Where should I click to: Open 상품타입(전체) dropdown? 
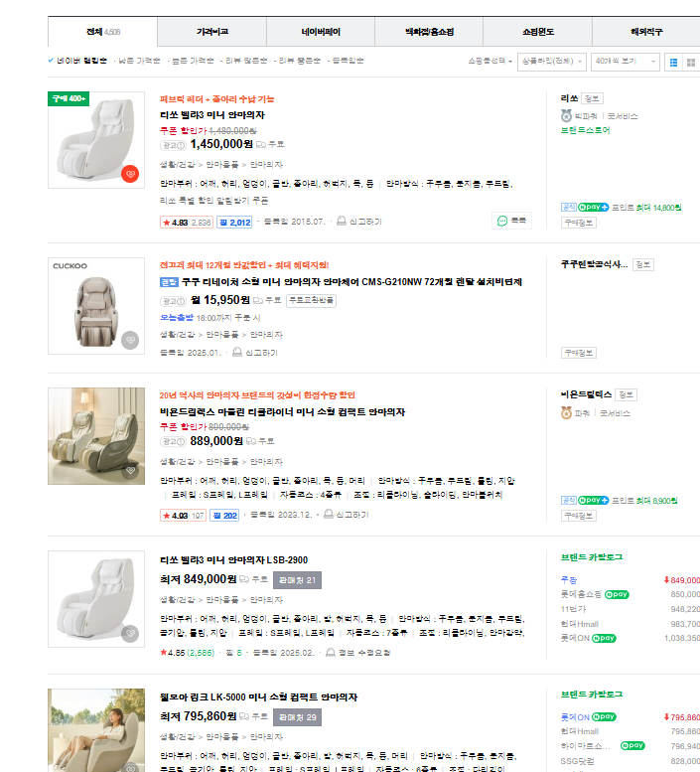[551, 62]
